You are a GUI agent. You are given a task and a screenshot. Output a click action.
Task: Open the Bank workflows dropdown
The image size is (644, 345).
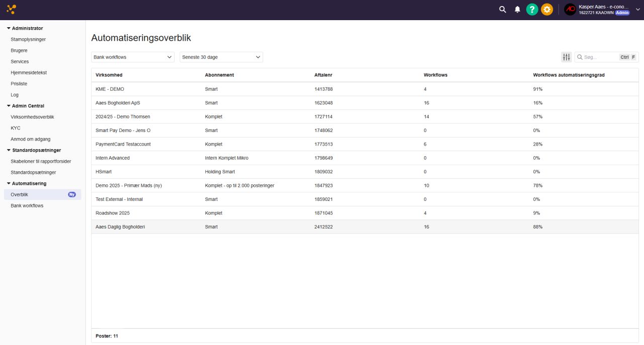coord(133,57)
